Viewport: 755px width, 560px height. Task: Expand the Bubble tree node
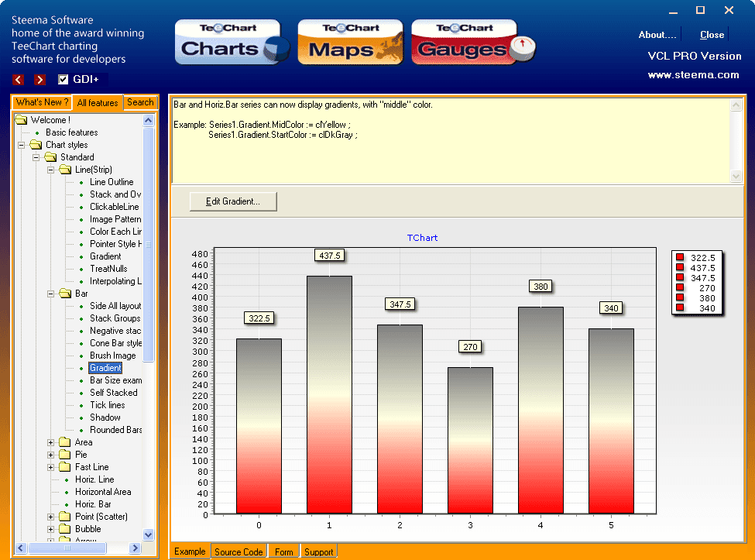tap(50, 529)
